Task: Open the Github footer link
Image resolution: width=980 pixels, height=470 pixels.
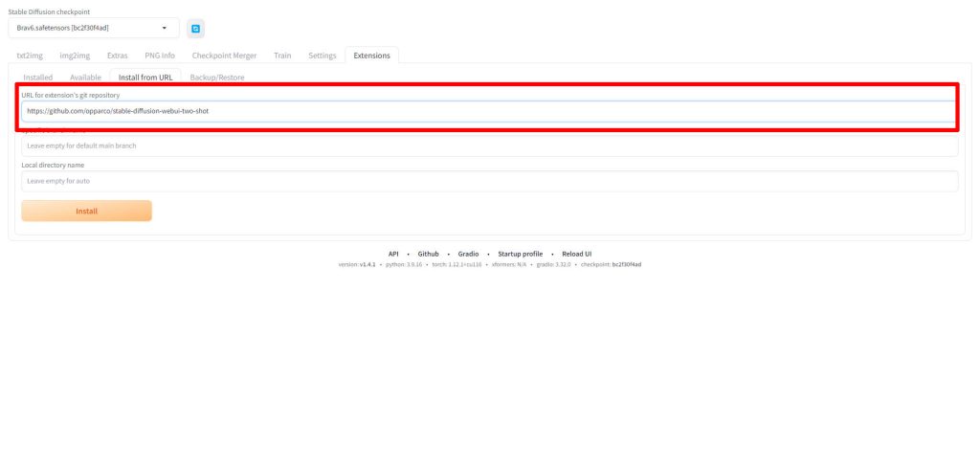Action: tap(428, 254)
